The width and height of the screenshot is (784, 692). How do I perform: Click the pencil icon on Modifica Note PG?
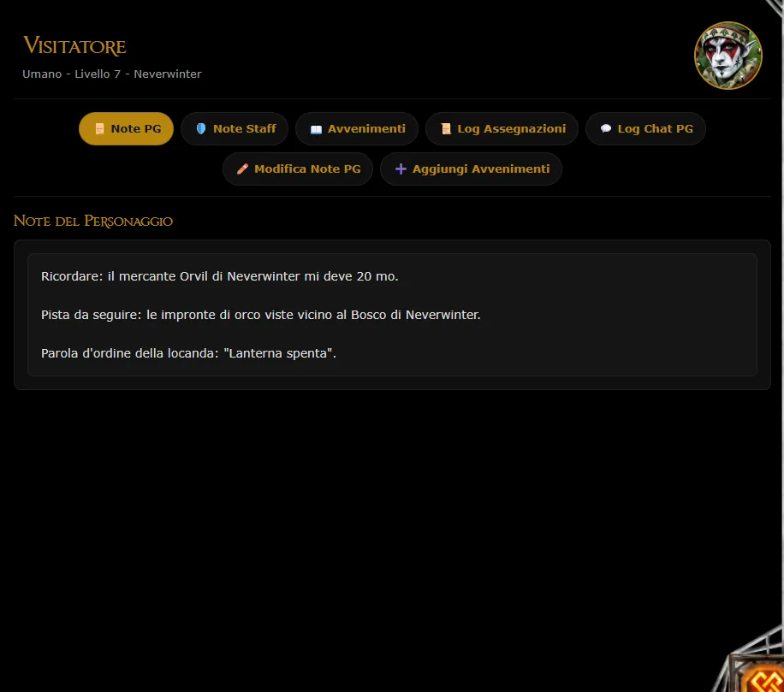click(x=242, y=169)
